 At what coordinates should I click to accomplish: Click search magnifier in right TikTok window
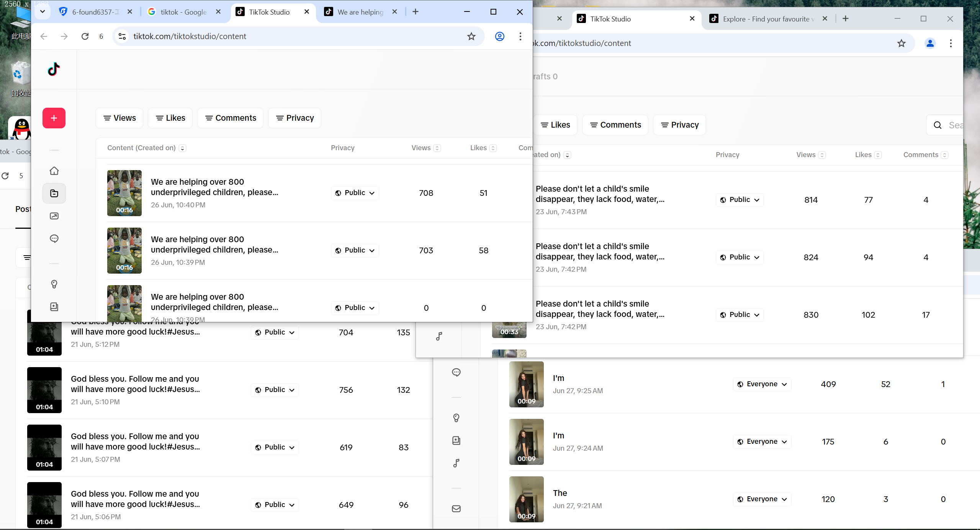(937, 125)
